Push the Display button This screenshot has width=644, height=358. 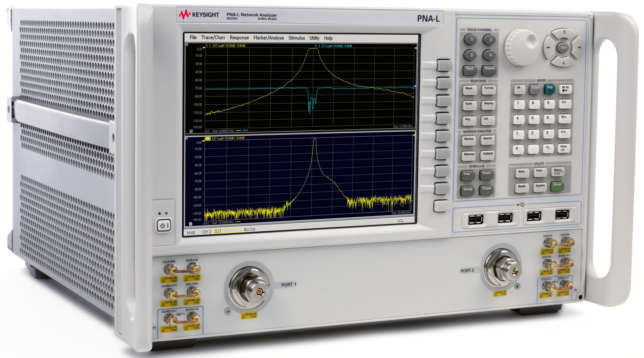tap(488, 104)
